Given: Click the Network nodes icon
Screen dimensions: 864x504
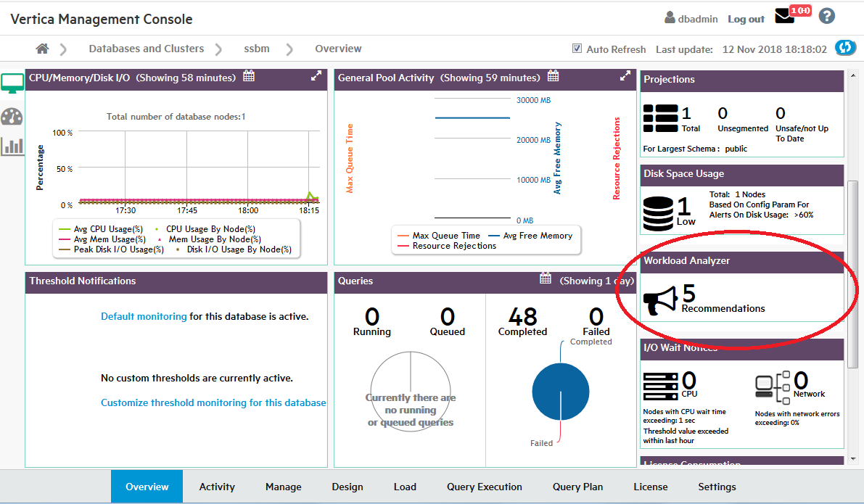Looking at the screenshot, I should [x=773, y=387].
